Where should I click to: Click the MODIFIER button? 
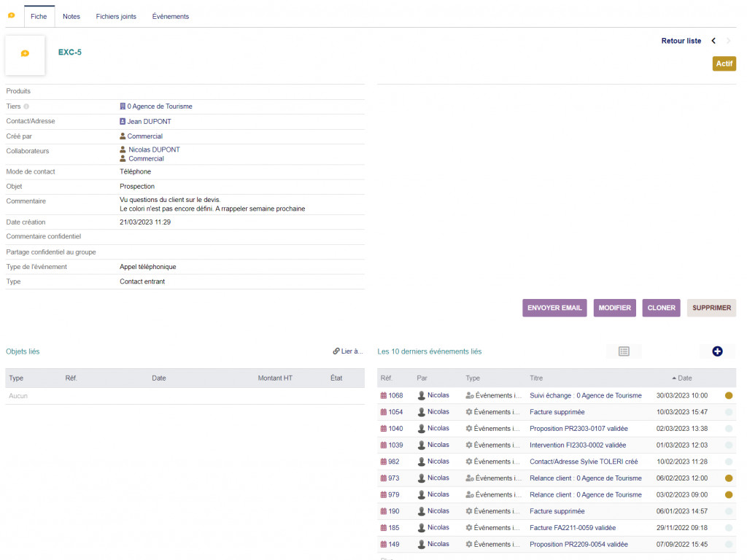pyautogui.click(x=614, y=308)
